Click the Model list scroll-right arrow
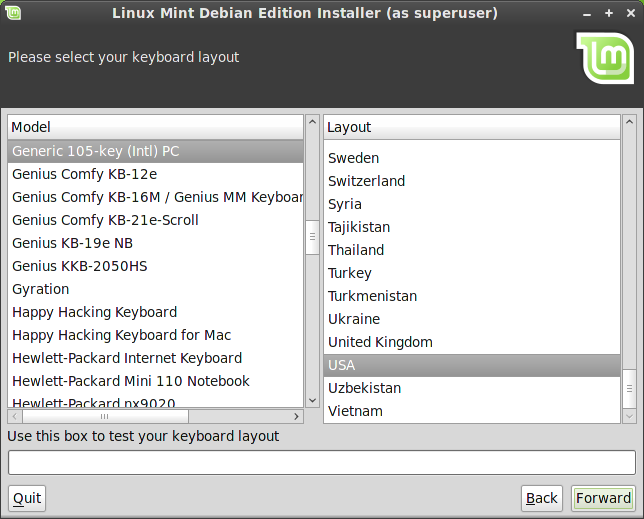Viewport: 644px width, 519px height. click(297, 416)
